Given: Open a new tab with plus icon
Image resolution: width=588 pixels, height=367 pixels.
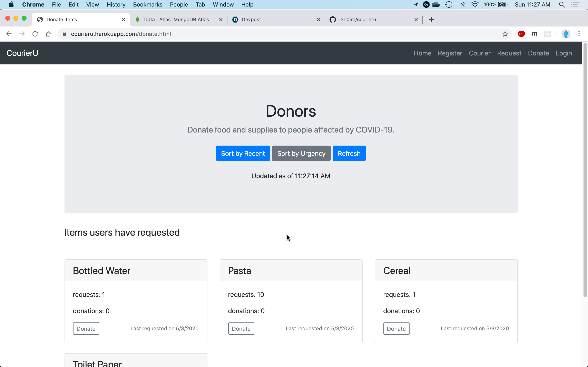Looking at the screenshot, I should coord(432,20).
